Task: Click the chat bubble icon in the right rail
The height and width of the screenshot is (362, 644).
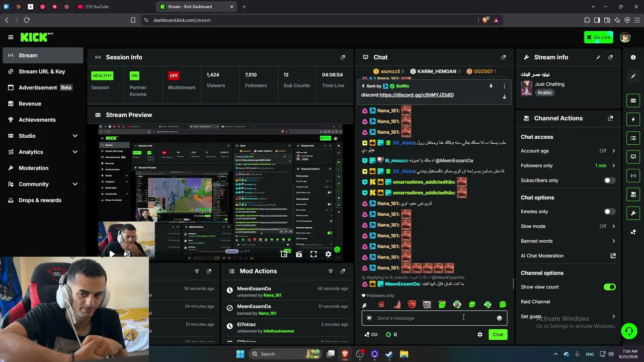Action: pos(633,157)
